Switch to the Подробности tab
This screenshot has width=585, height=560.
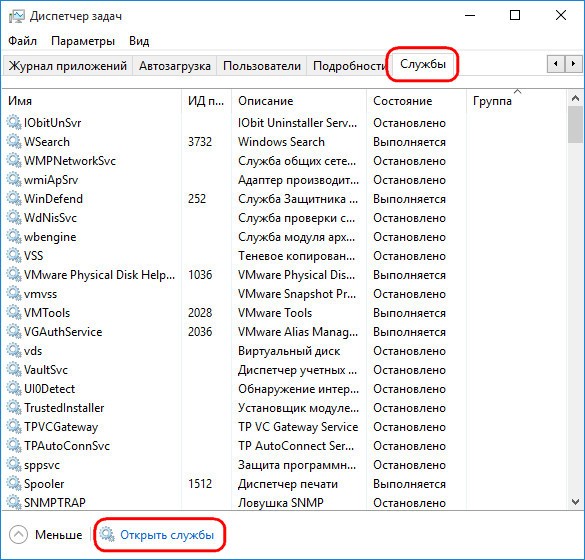[349, 66]
